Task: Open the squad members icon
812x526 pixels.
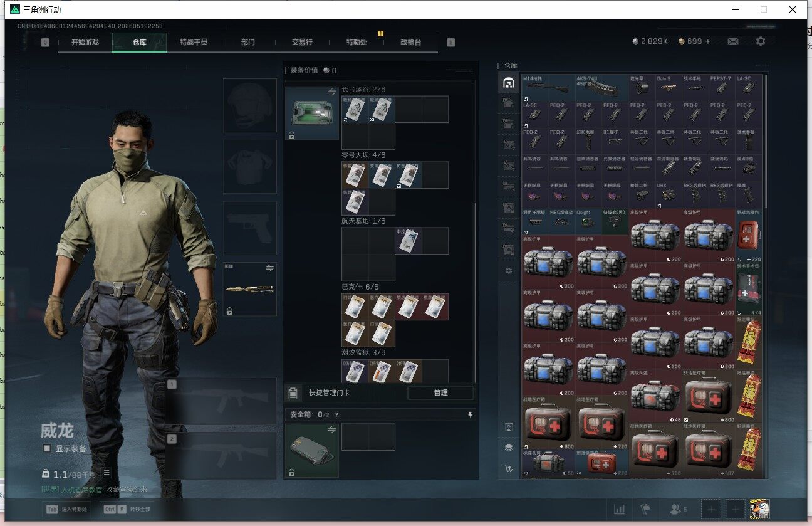Action: tap(679, 510)
